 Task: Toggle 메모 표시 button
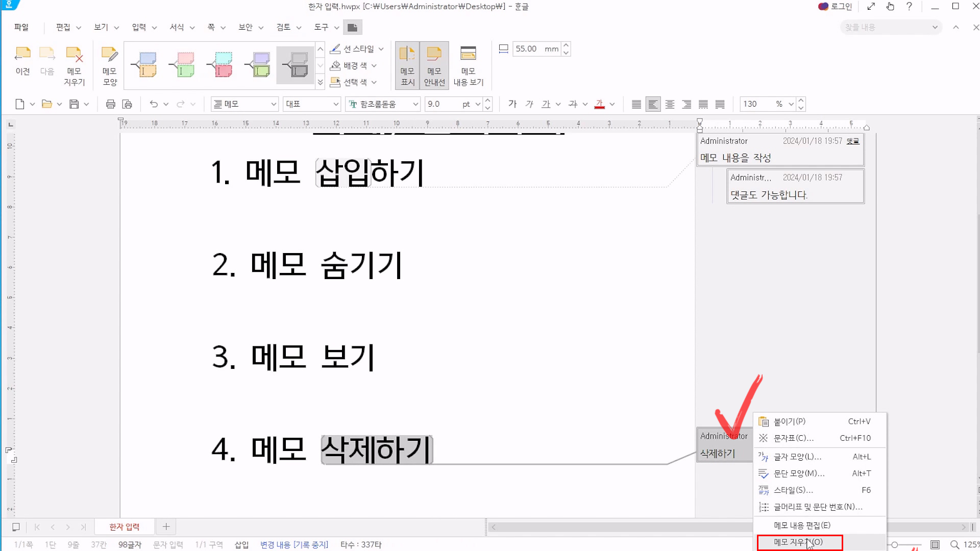[407, 65]
